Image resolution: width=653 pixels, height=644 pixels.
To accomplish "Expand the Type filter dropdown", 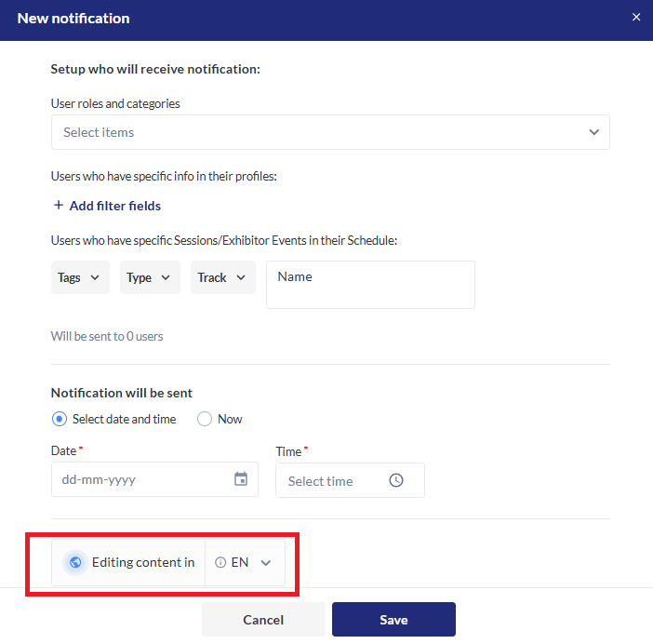I will pos(150,277).
